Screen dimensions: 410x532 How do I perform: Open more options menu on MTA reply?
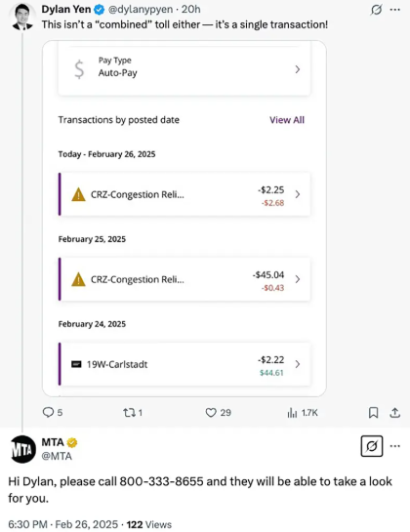pyautogui.click(x=394, y=446)
